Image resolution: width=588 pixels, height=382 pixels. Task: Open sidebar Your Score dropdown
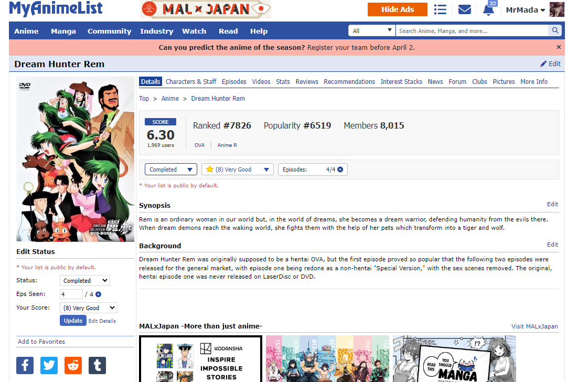89,307
